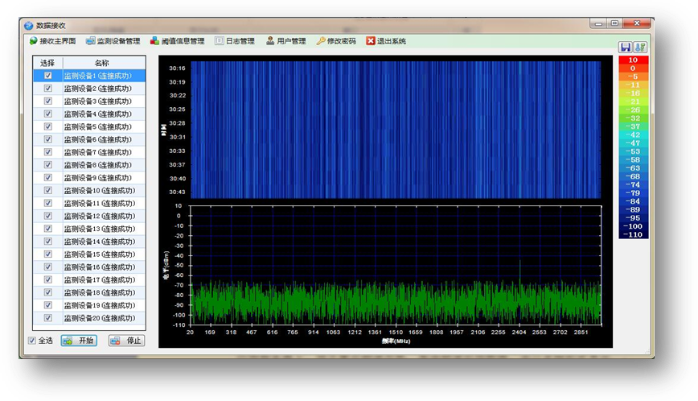Screen dimensions: 698x401
Task: Toggle checkbox for 监测设备18
Action: [48, 292]
